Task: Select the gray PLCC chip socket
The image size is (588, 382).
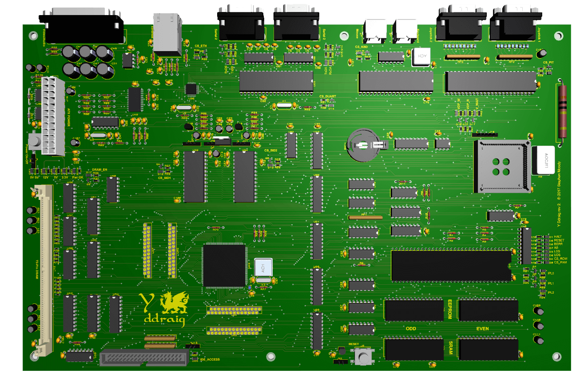Action: tap(502, 166)
